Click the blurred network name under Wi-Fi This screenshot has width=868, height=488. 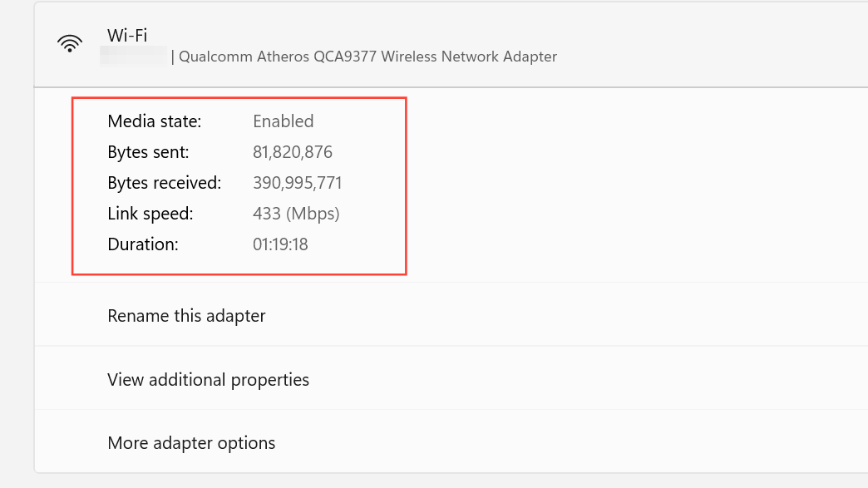(133, 57)
